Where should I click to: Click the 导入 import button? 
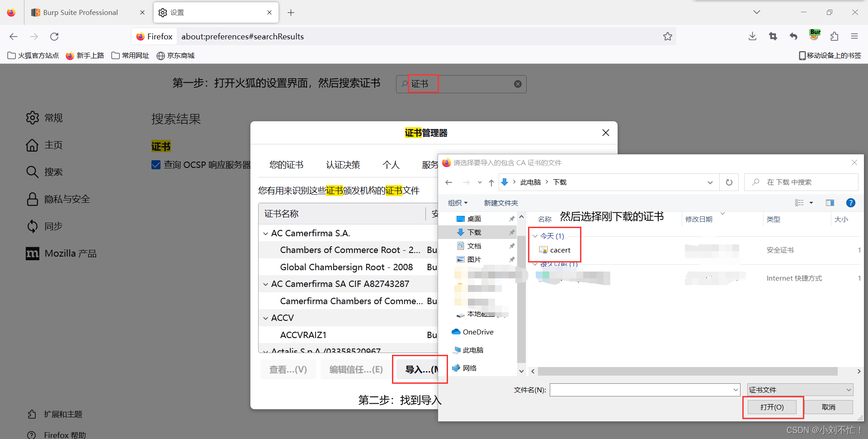pos(420,369)
